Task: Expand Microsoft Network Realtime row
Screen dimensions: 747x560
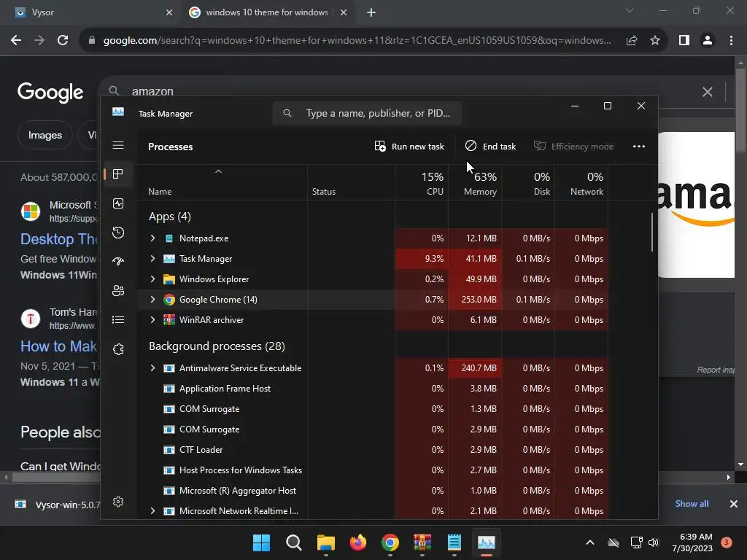Action: click(152, 510)
